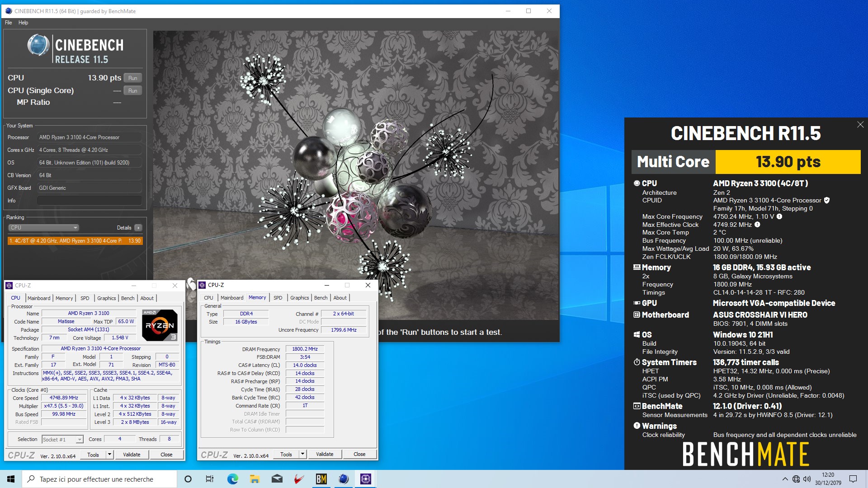The height and width of the screenshot is (488, 868).
Task: Open the Help menu in Cinebench
Action: tap(23, 23)
